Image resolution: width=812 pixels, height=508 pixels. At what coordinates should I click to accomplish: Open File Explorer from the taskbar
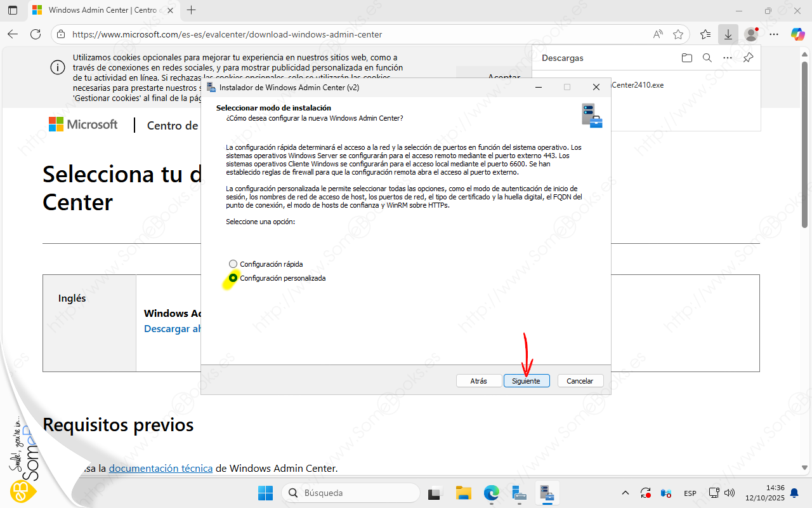[x=464, y=493]
